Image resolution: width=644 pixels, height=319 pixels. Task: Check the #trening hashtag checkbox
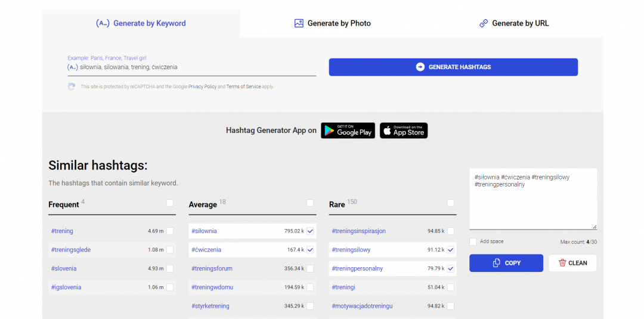[170, 231]
